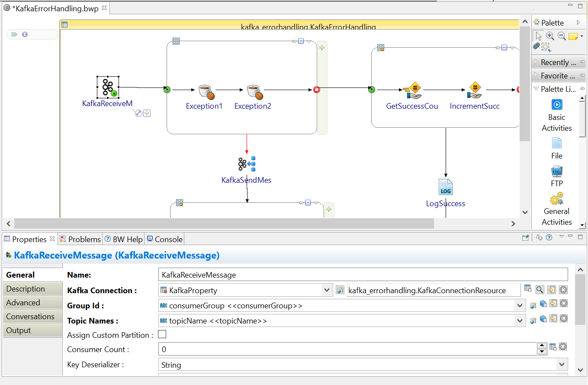Screen dimensions: 588x385
Task: Click the Exception1 Java activity icon
Action: click(x=206, y=91)
